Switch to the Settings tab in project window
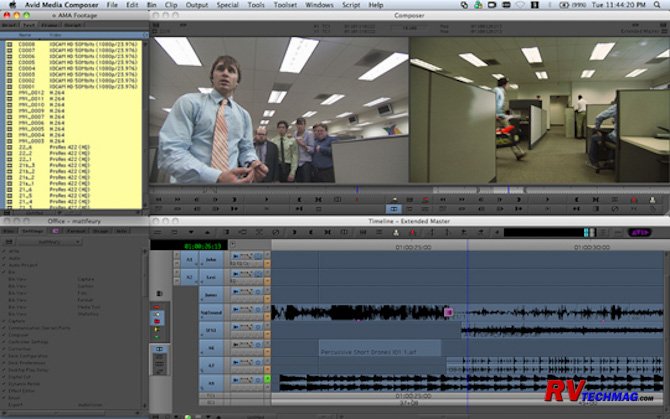The image size is (670, 419). pyautogui.click(x=32, y=231)
